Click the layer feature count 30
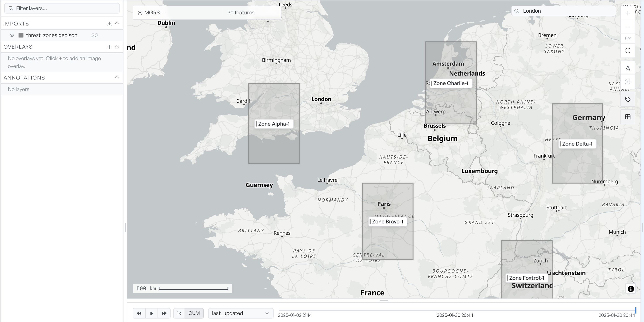644x322 pixels. tap(94, 36)
